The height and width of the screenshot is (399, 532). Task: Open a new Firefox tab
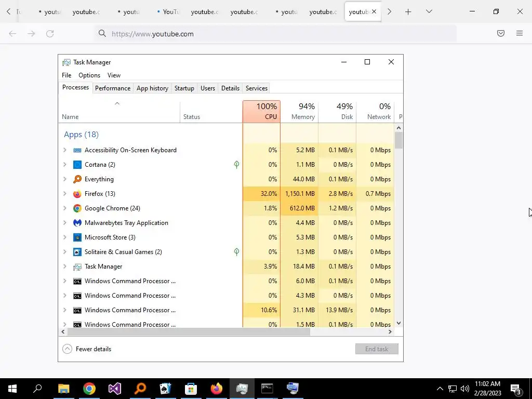point(408,11)
